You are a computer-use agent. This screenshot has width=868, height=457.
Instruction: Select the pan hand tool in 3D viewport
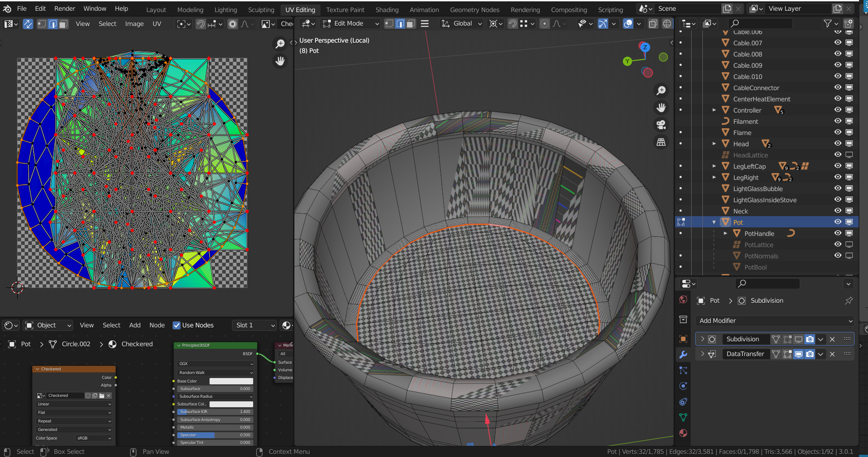661,108
